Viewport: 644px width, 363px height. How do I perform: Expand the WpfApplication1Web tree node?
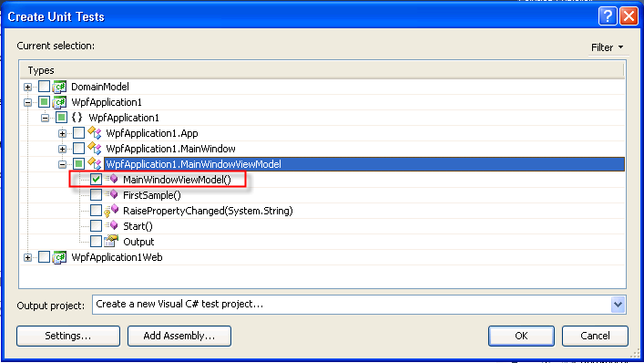pyautogui.click(x=27, y=258)
